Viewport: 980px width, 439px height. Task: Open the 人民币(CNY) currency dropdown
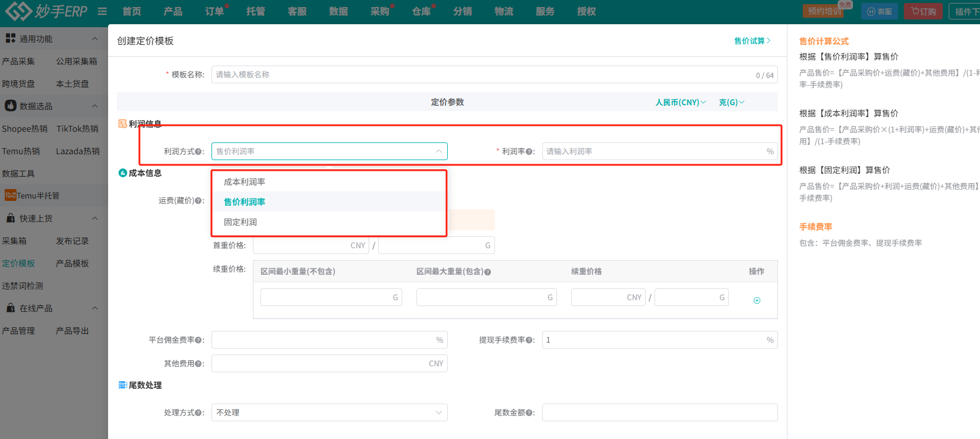[x=681, y=102]
